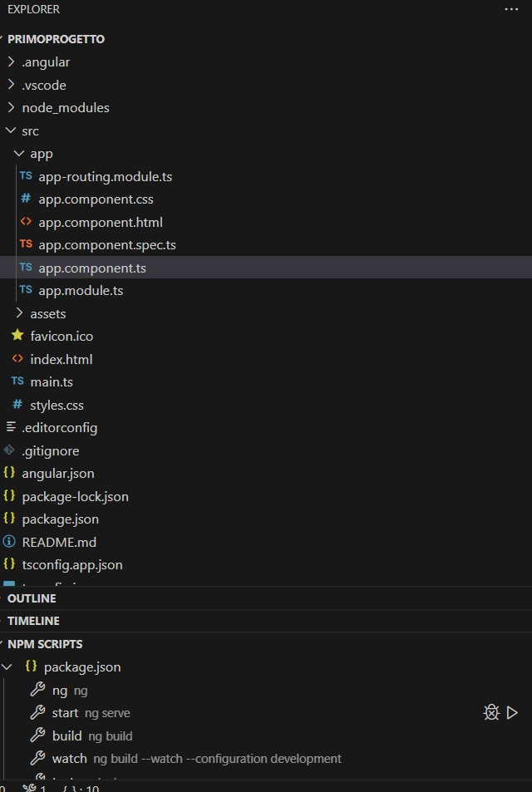Click TS icon of app-routing.module.ts
The width and height of the screenshot is (532, 792).
click(26, 176)
